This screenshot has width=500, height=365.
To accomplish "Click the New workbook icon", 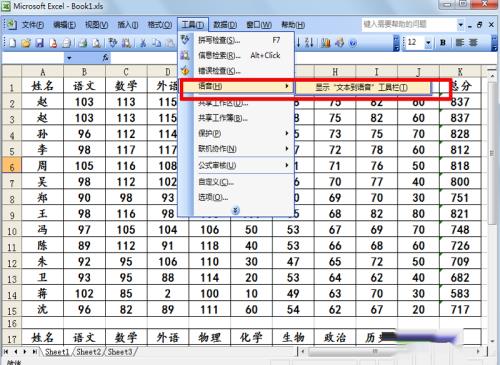I will (13, 43).
